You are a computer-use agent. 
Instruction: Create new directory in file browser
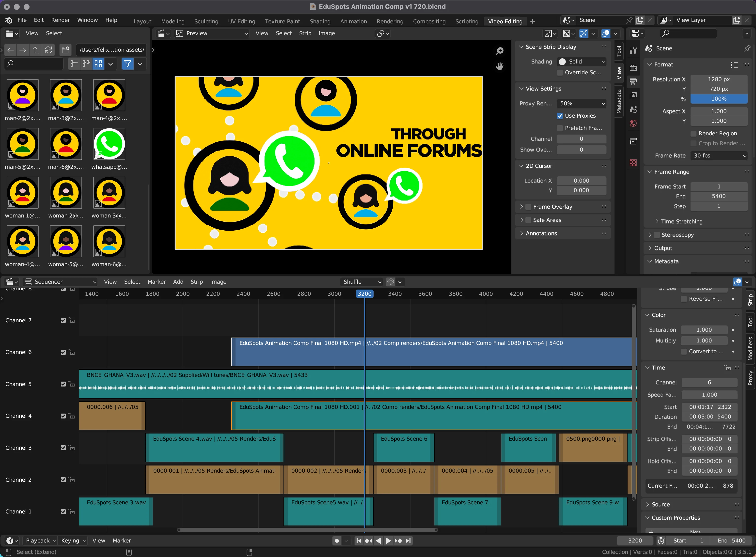(65, 50)
